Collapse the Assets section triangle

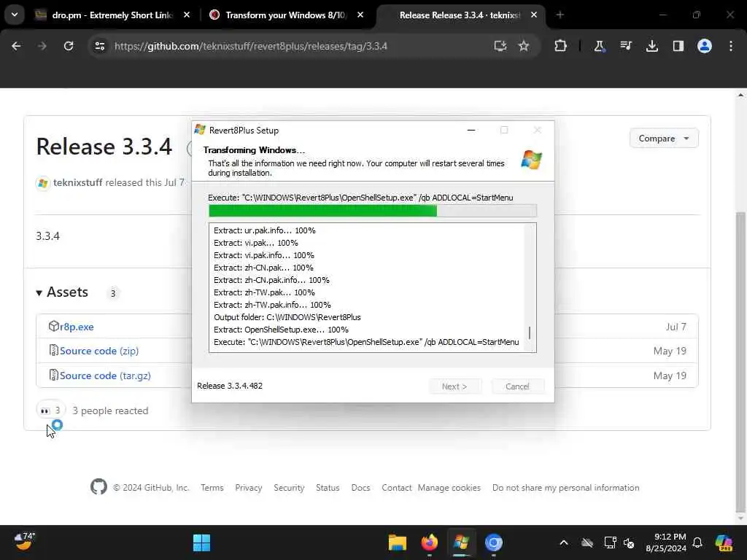(x=39, y=293)
